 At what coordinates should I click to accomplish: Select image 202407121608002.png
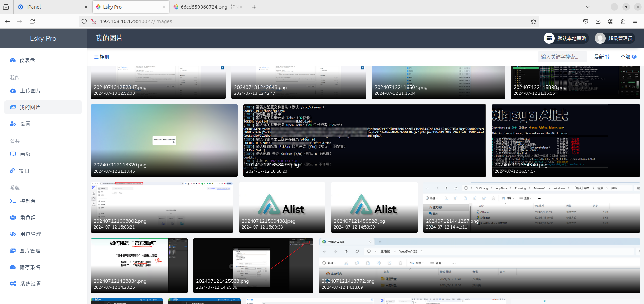click(162, 207)
